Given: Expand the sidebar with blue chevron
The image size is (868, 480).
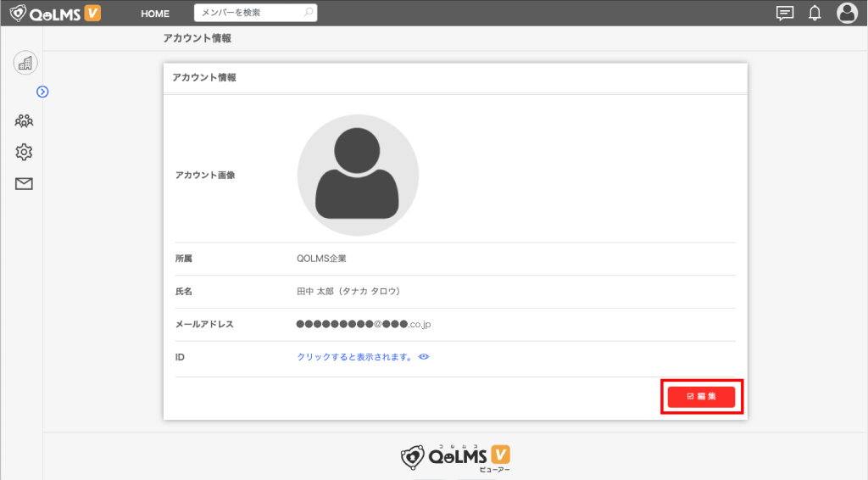Looking at the screenshot, I should click(x=42, y=92).
